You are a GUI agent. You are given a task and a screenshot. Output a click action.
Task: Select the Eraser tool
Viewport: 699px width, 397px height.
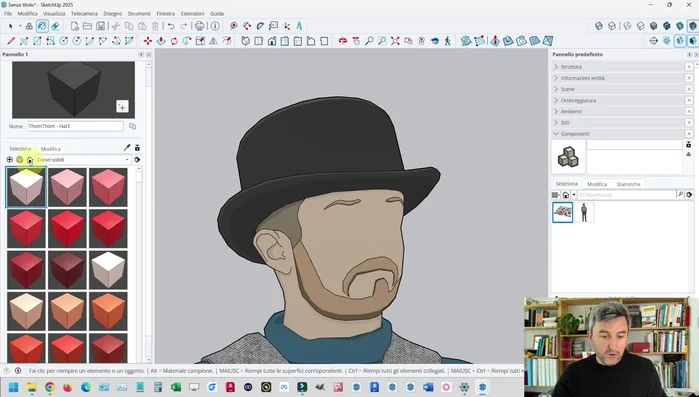[x=55, y=26]
